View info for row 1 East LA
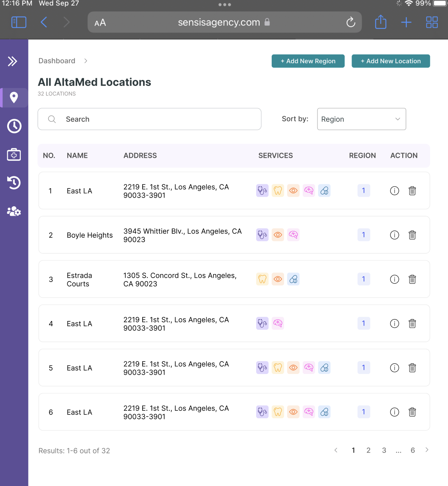The height and width of the screenshot is (486, 448). (x=395, y=191)
